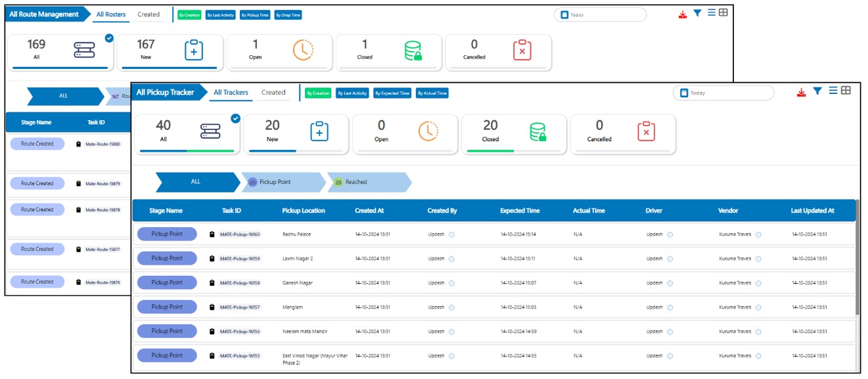This screenshot has width=868, height=379.
Task: Open Mate-Route-15880 task link
Action: [103, 144]
